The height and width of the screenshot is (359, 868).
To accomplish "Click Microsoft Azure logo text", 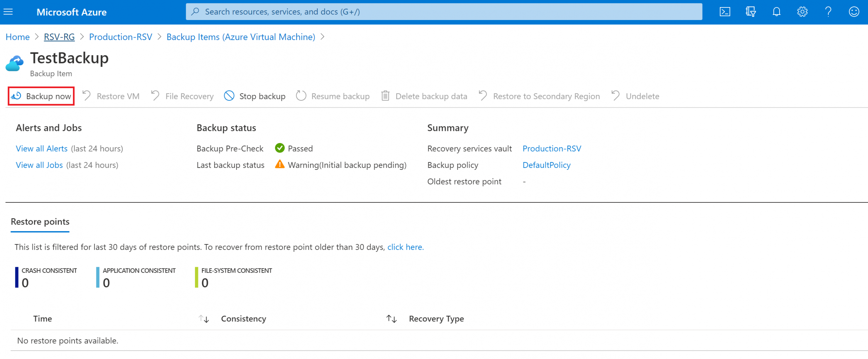I will (72, 12).
